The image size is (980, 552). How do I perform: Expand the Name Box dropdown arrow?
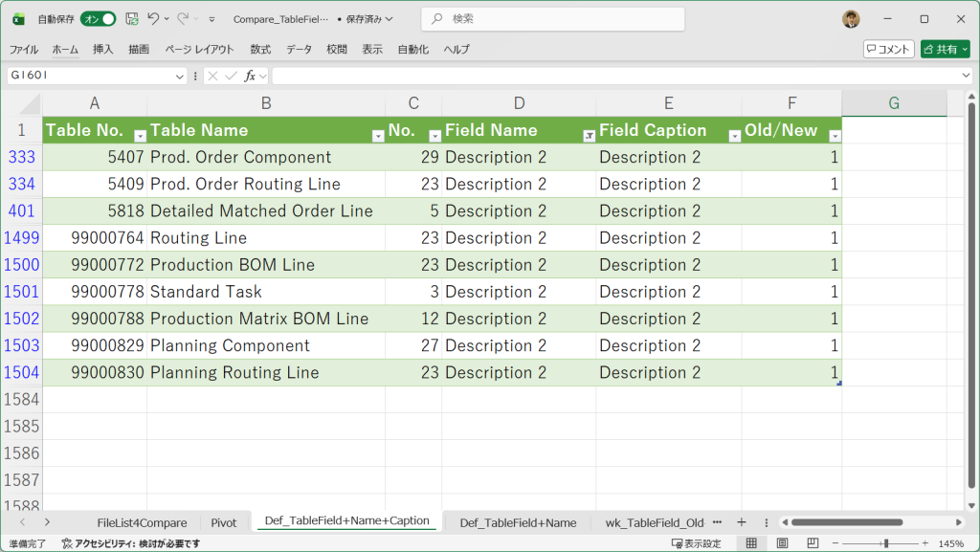point(180,76)
